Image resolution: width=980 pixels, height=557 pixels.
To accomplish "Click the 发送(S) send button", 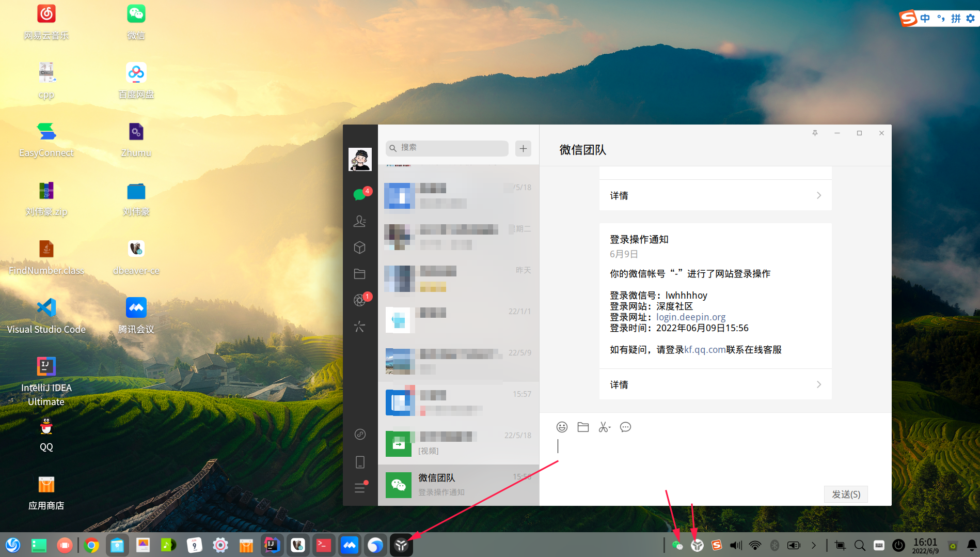I will pyautogui.click(x=846, y=494).
